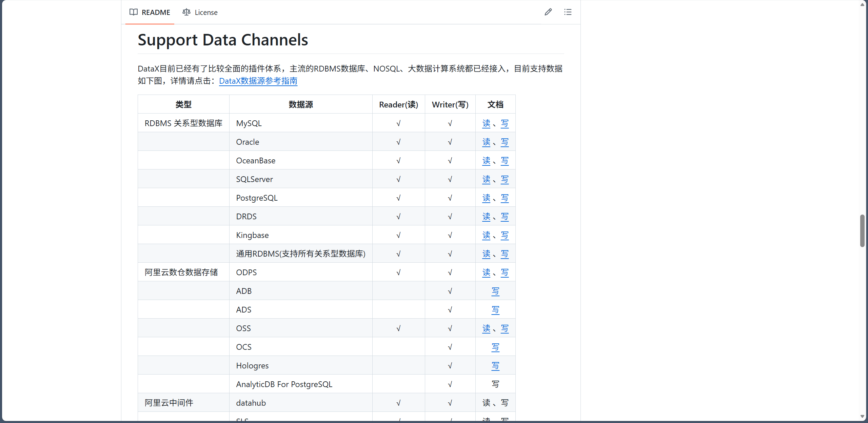Image resolution: width=868 pixels, height=423 pixels.
Task: Switch to the License tab
Action: [x=200, y=12]
